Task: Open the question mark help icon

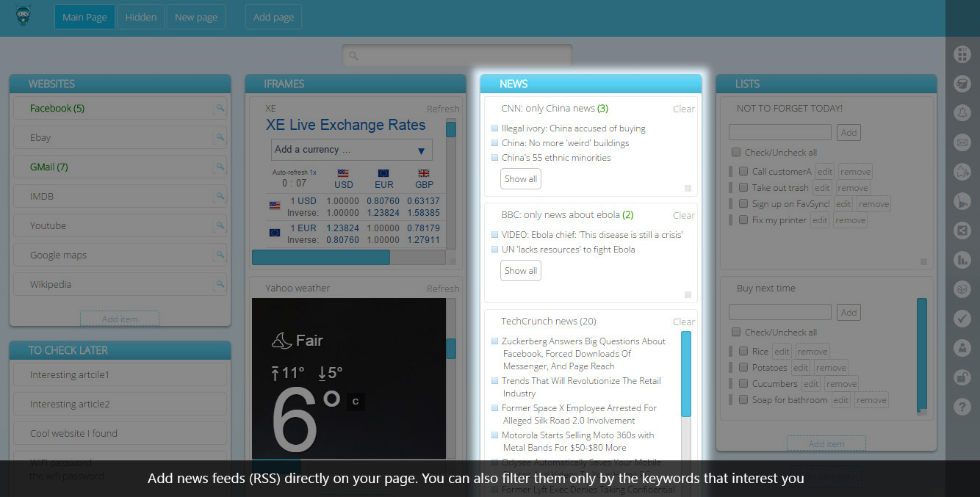Action: (962, 406)
